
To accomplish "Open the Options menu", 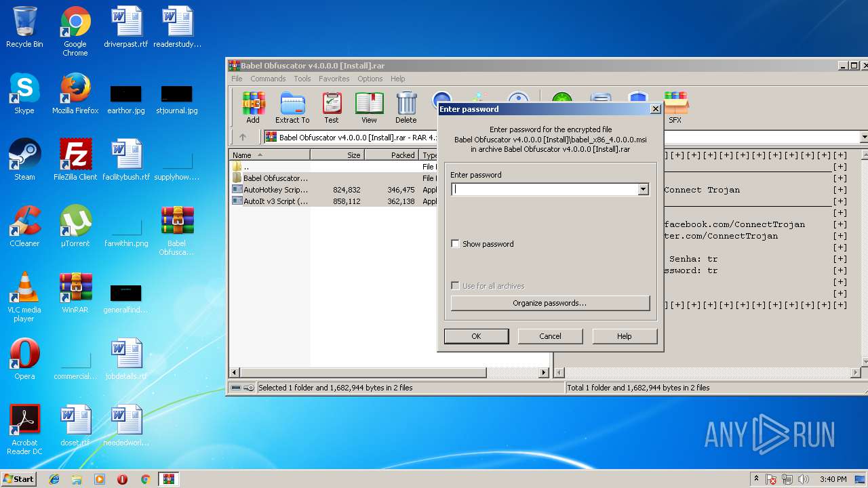I will pyautogui.click(x=370, y=79).
